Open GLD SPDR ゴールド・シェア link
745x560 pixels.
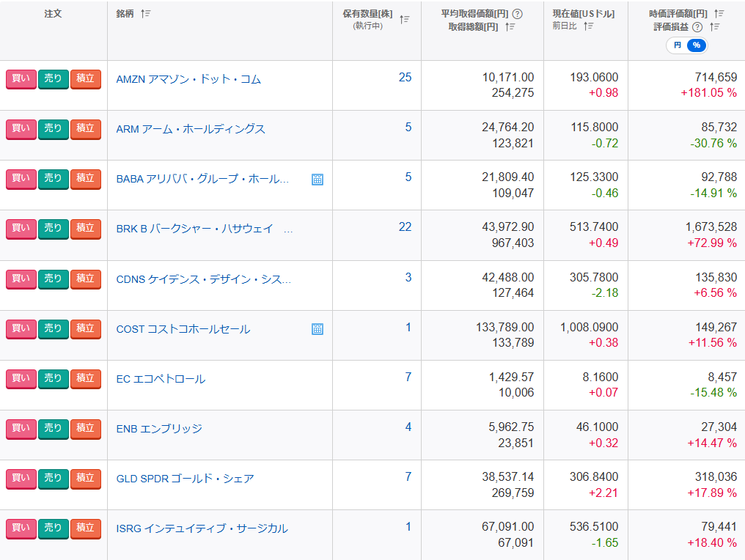[186, 479]
